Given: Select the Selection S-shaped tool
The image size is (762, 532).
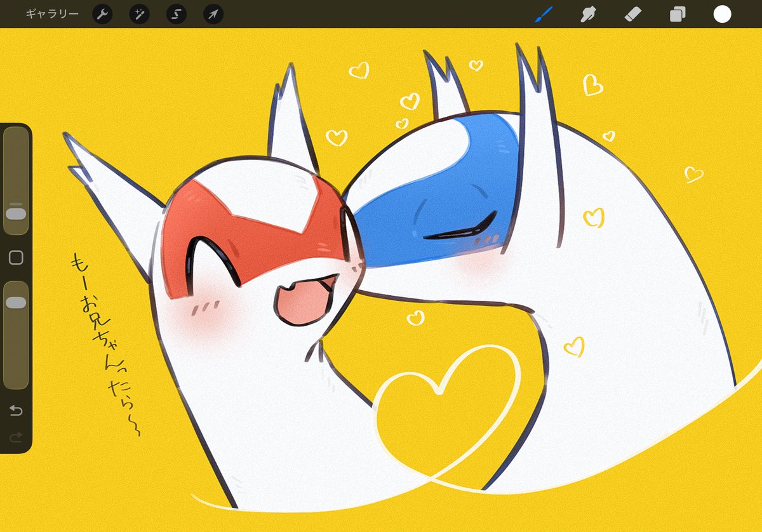Looking at the screenshot, I should [x=177, y=14].
